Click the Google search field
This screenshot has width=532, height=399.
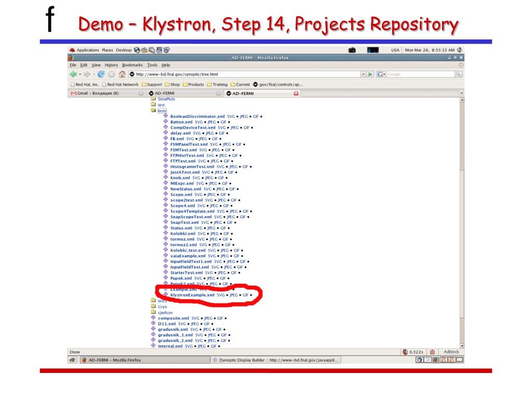click(x=420, y=74)
